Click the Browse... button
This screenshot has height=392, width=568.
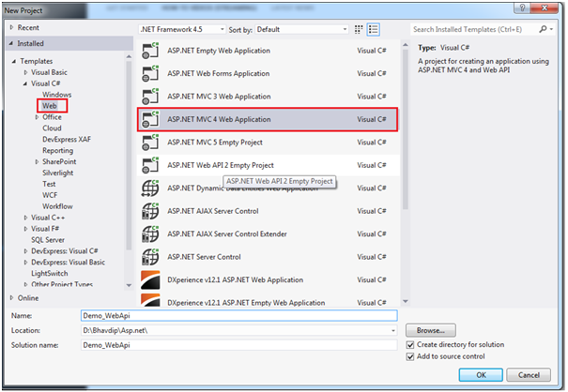431,330
